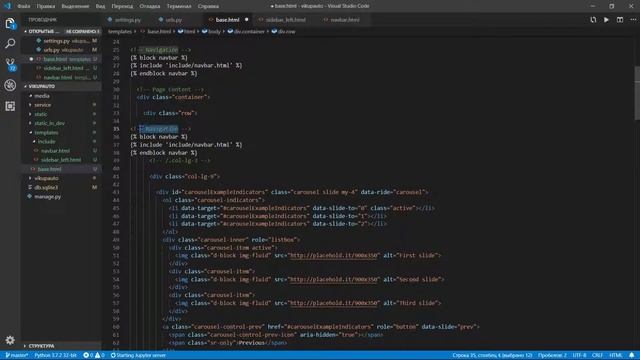640x360 pixels.
Task: Open the Выделение menu
Action: pyautogui.click(x=76, y=6)
